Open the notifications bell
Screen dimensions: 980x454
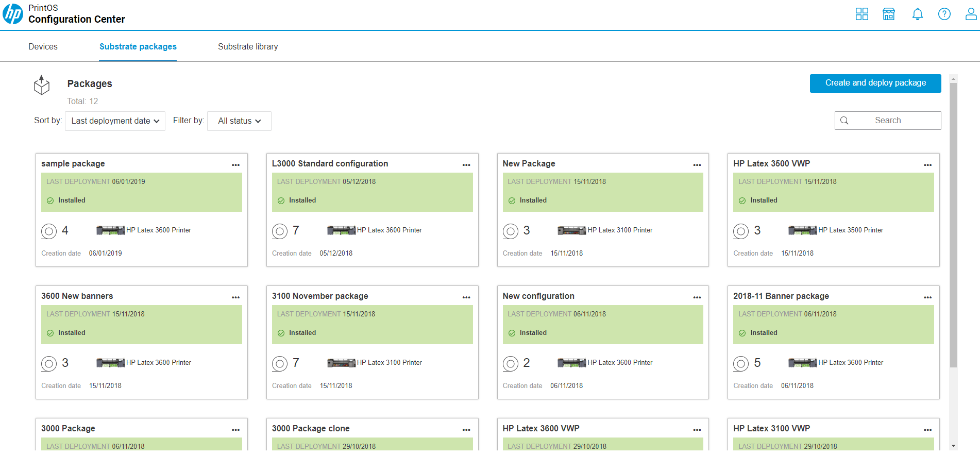click(x=918, y=14)
